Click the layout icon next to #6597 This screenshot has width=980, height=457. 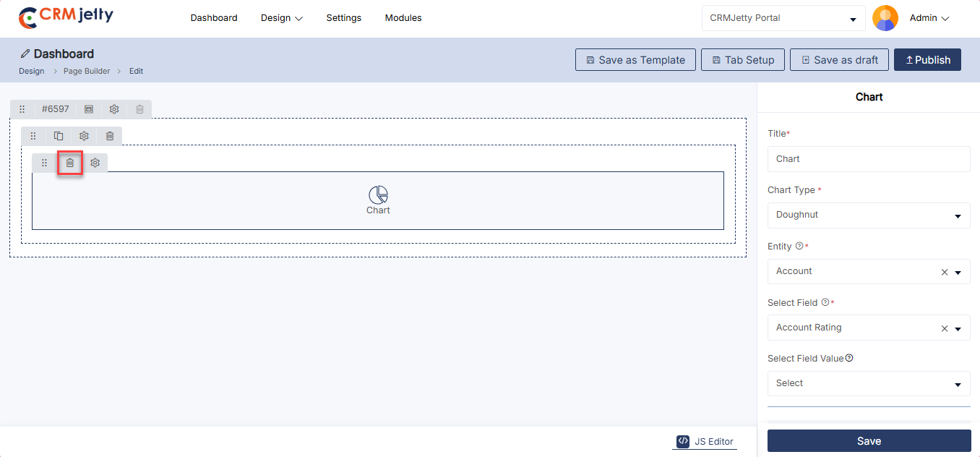tap(89, 109)
